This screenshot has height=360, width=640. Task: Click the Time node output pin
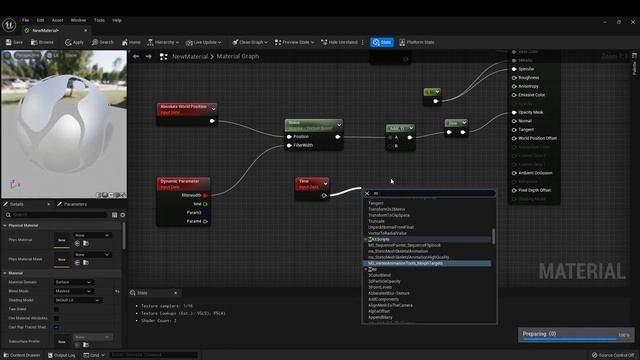pyautogui.click(x=324, y=196)
